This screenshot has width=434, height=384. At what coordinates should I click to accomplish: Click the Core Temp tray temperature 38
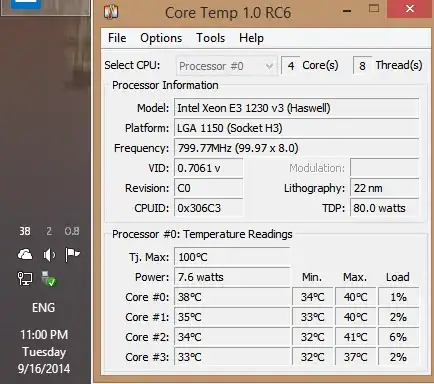[x=25, y=231]
